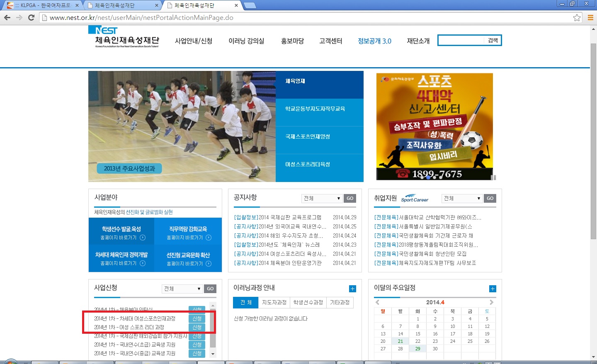Select the 기타과정 tab
Screen dimensions: 597x364
(x=340, y=302)
